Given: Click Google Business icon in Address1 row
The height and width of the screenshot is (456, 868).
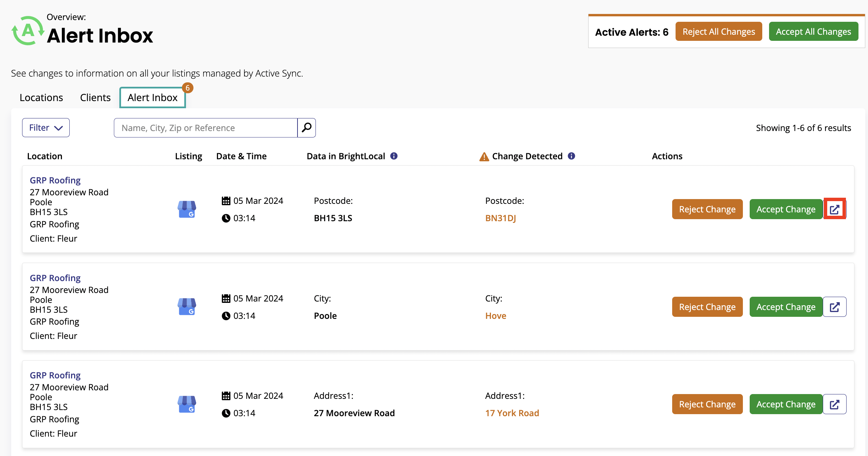Looking at the screenshot, I should pyautogui.click(x=187, y=404).
